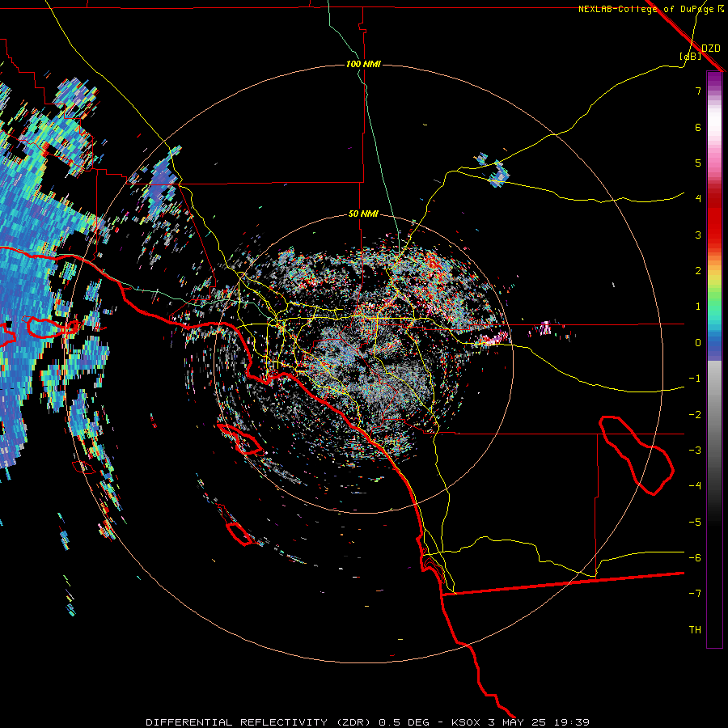The image size is (728, 728).
Task: Click the NEXLAB-College of DuPage label
Action: (x=650, y=9)
